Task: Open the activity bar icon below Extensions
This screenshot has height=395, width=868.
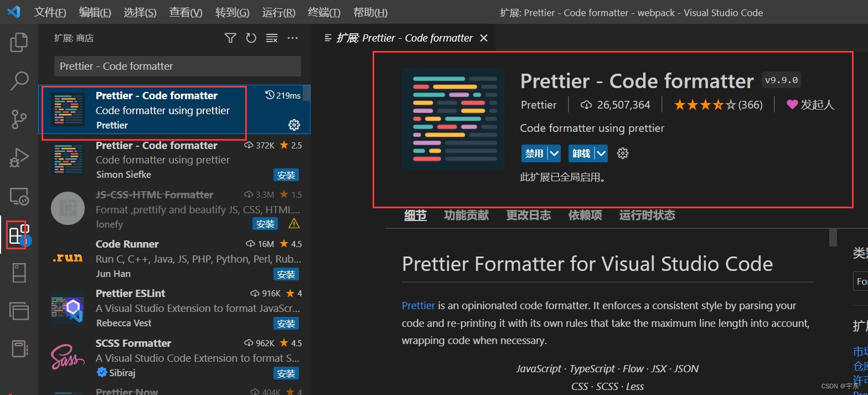Action: 19,273
